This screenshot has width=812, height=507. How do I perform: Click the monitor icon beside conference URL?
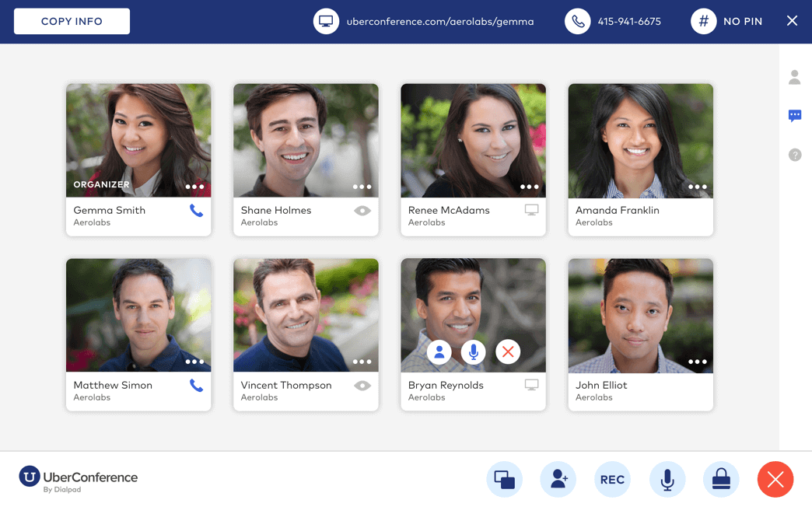(x=326, y=21)
